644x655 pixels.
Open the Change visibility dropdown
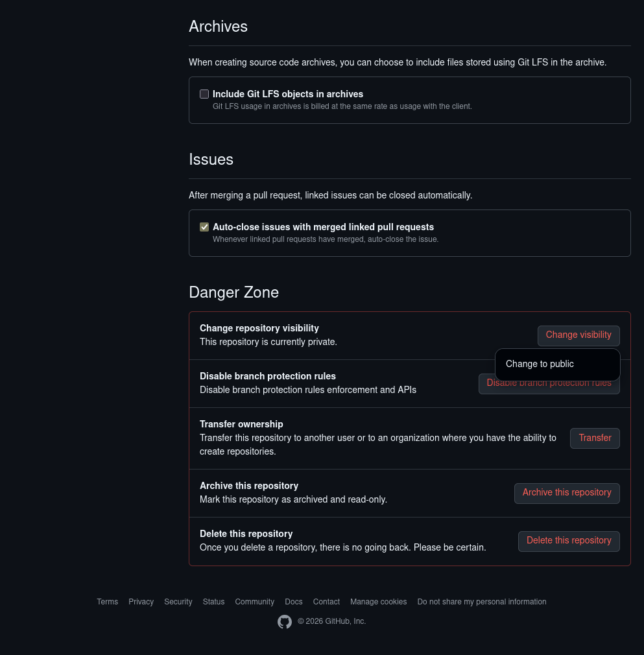[578, 335]
